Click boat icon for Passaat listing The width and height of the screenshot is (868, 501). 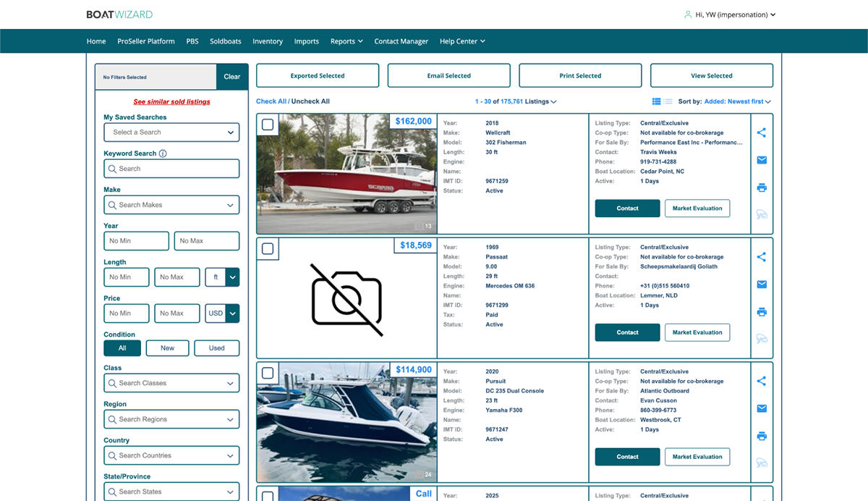pos(761,339)
